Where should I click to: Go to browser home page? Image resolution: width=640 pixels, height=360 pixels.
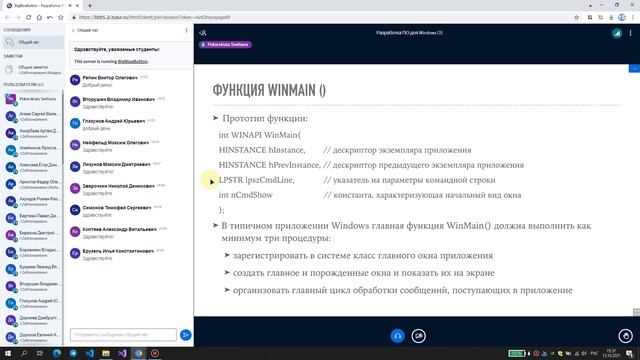pyautogui.click(x=39, y=18)
